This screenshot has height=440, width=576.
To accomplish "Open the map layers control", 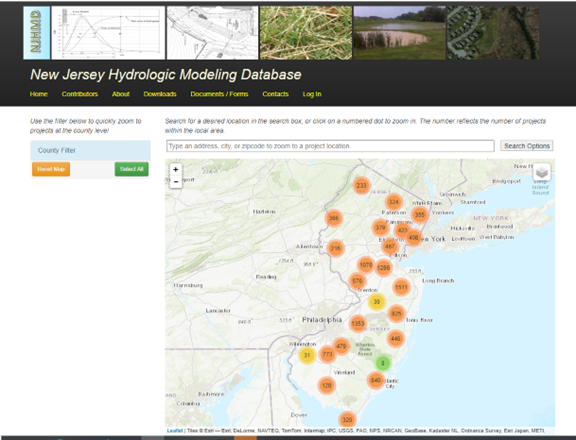I will click(541, 172).
